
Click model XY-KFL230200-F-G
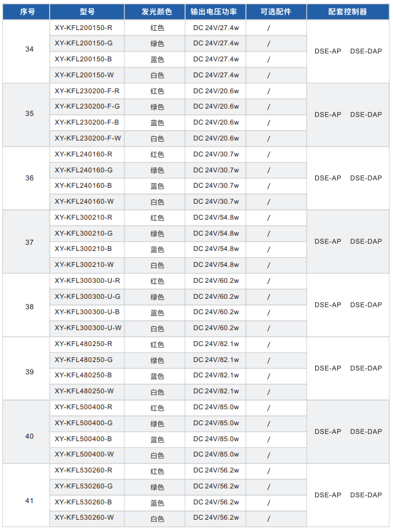point(87,106)
